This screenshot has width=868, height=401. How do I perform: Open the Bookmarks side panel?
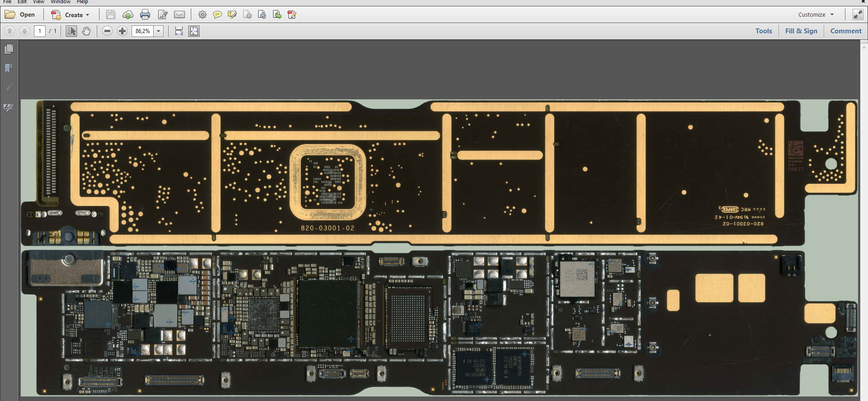click(x=9, y=68)
